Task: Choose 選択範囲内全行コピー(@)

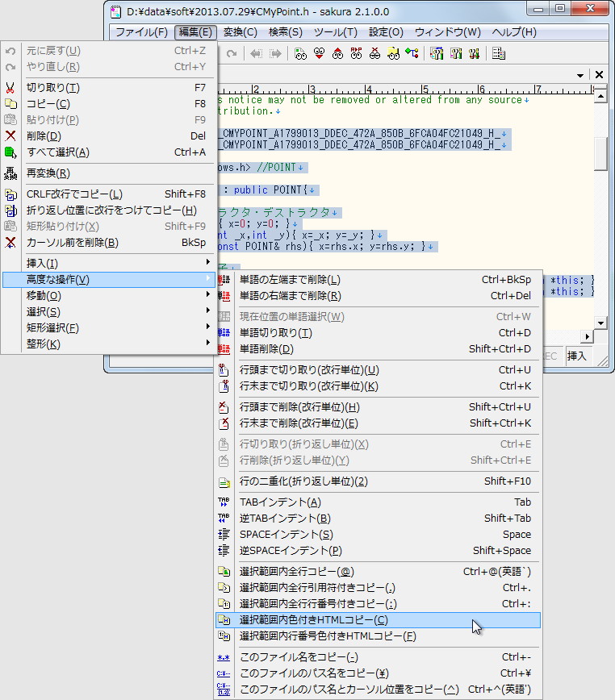Action: [378, 572]
